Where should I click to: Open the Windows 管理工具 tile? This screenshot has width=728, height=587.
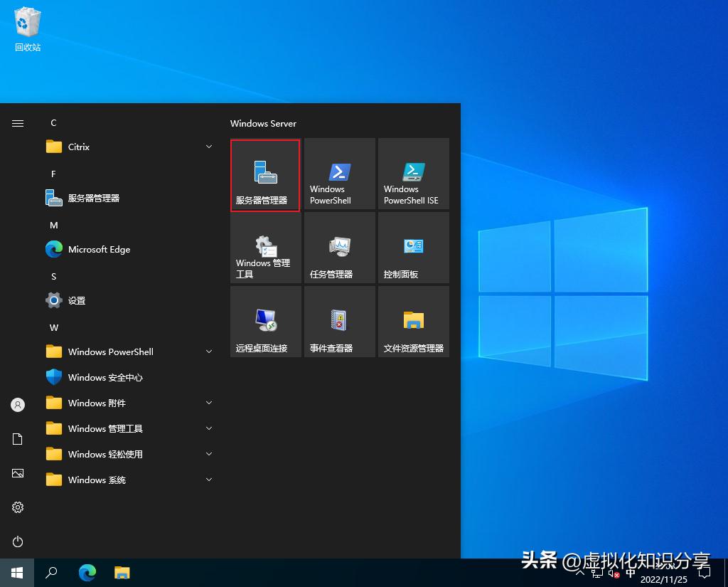pyautogui.click(x=265, y=248)
